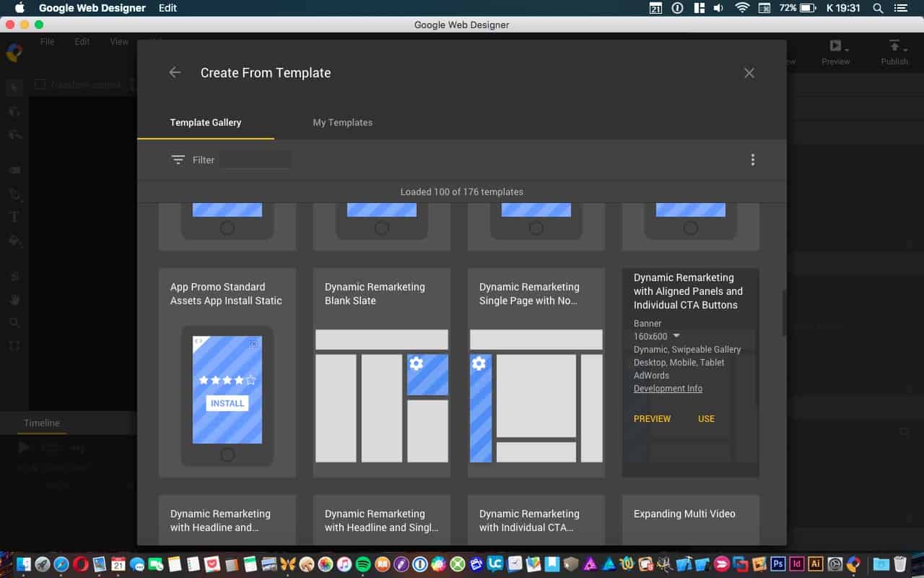Select Dynamic Remarketing with Headline and Singl… card
This screenshot has height=578, width=924.
382,520
